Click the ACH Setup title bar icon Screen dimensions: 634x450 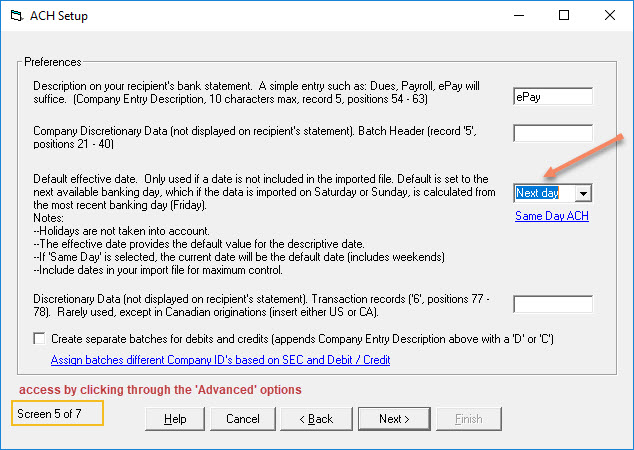17,16
